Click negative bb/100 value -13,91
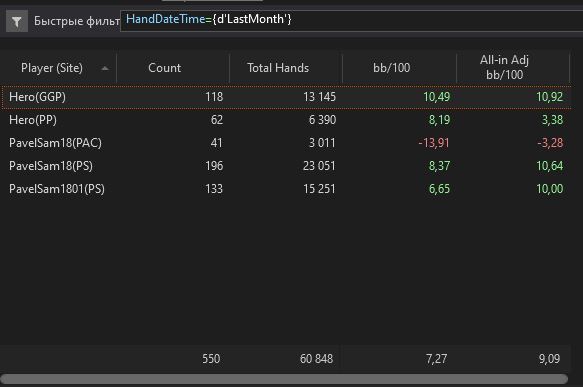 pyautogui.click(x=434, y=143)
